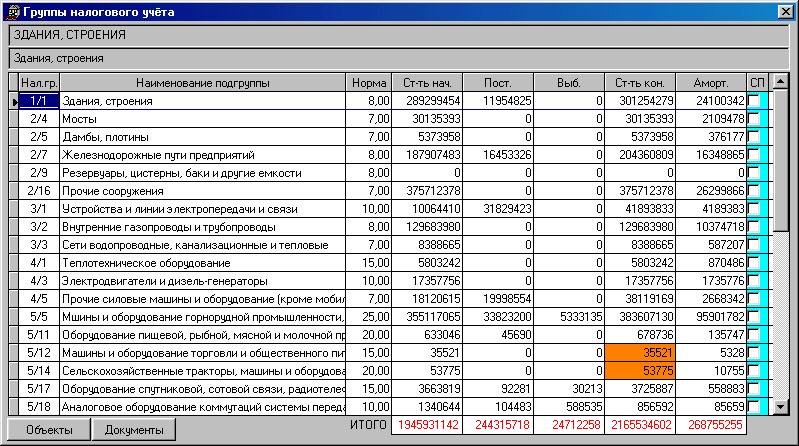Click the Выб. column header
Image resolution: width=799 pixels, height=446 pixels.
pos(569,83)
